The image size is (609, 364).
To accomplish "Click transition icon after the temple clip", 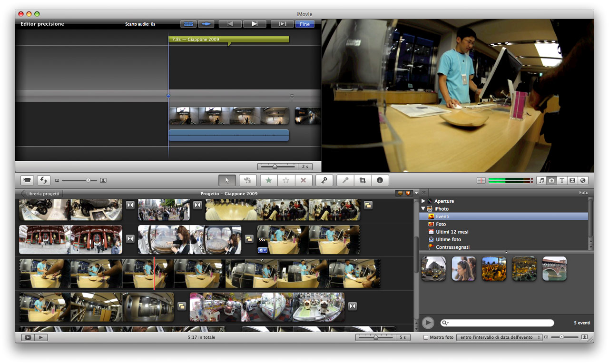I will (x=130, y=239).
